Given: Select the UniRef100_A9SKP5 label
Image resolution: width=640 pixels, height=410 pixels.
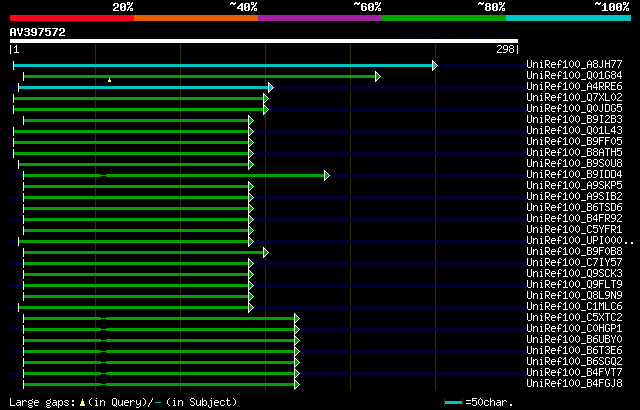Looking at the screenshot, I should tap(574, 186).
